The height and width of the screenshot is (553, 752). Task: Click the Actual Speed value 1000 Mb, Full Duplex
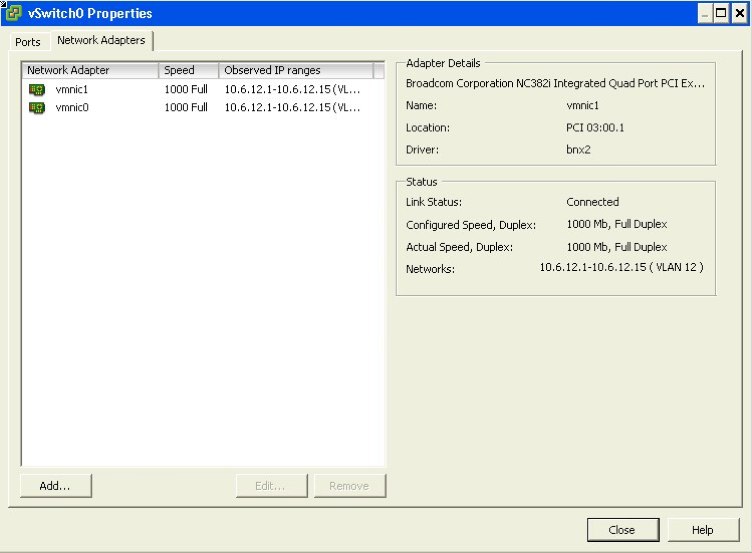pos(617,247)
